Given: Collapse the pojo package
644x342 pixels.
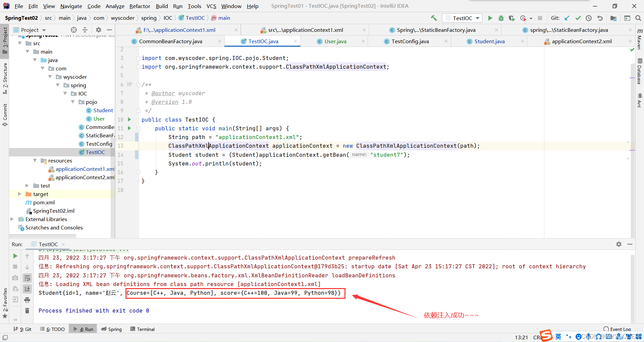Looking at the screenshot, I should point(73,102).
